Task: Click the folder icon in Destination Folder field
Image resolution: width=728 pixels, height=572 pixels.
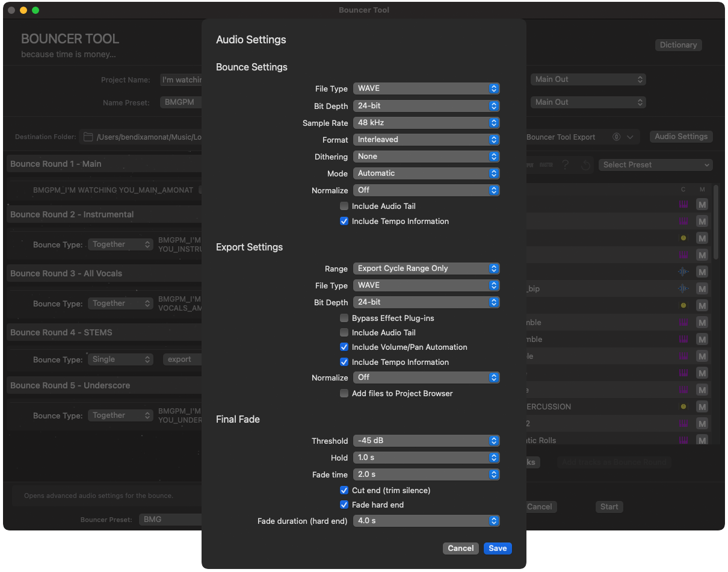Action: coord(88,137)
